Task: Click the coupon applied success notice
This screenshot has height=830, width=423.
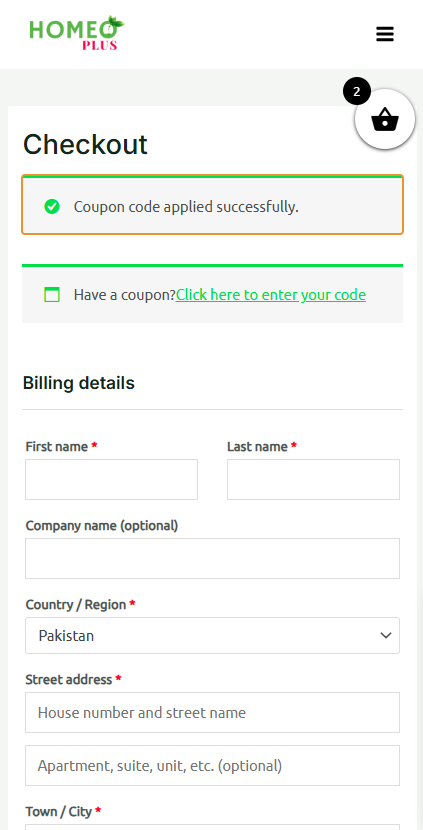Action: [x=212, y=205]
